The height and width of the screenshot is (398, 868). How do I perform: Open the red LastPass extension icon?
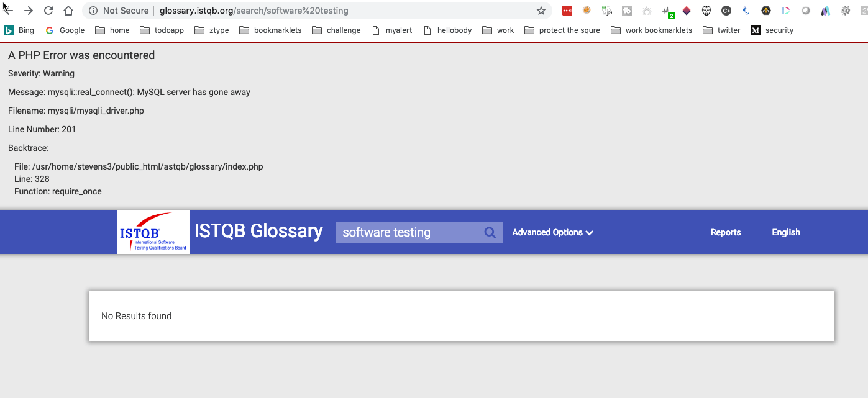tap(567, 11)
